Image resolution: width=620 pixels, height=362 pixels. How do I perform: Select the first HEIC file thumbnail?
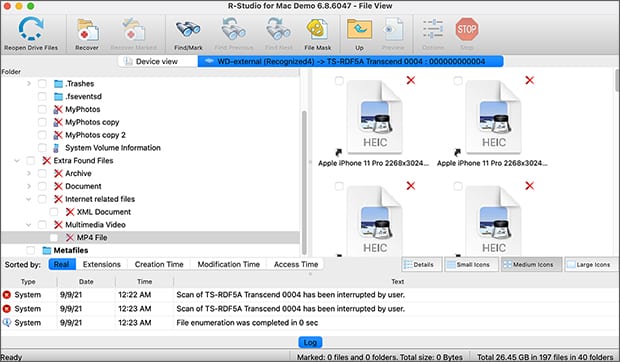coord(374,117)
